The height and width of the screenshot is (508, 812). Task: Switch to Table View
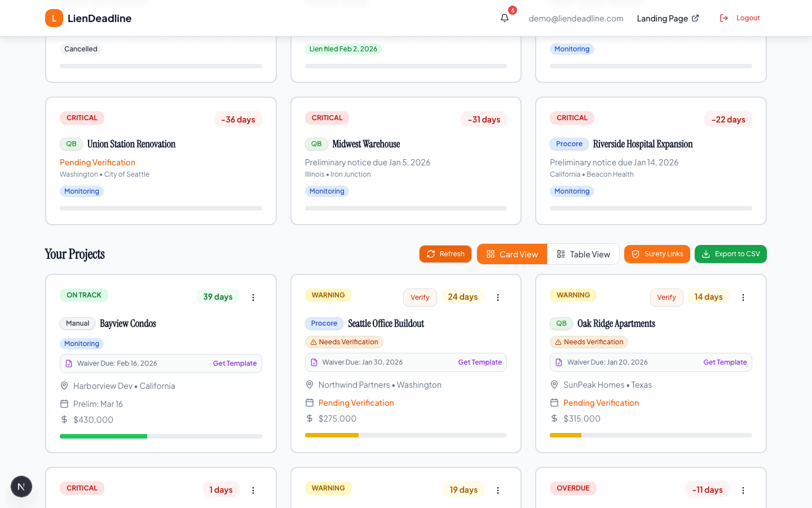click(583, 254)
